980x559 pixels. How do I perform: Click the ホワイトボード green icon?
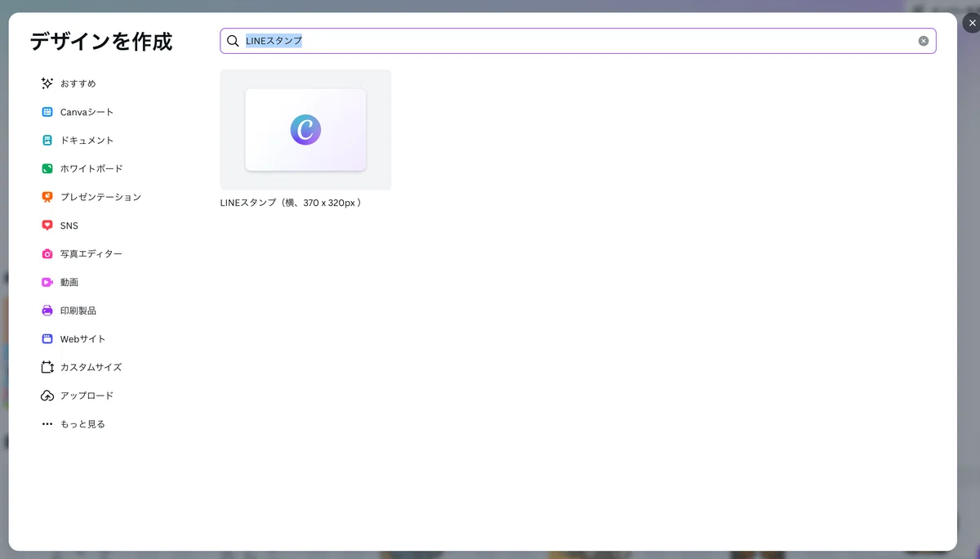[47, 168]
